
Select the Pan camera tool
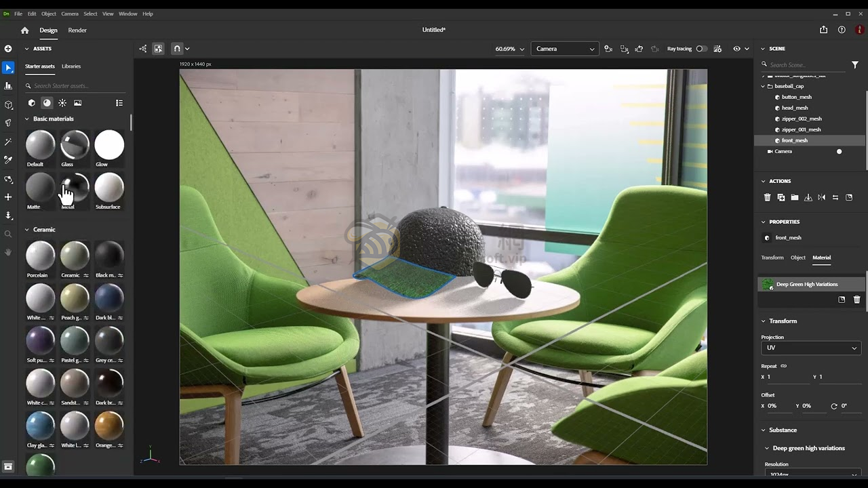pos(8,197)
